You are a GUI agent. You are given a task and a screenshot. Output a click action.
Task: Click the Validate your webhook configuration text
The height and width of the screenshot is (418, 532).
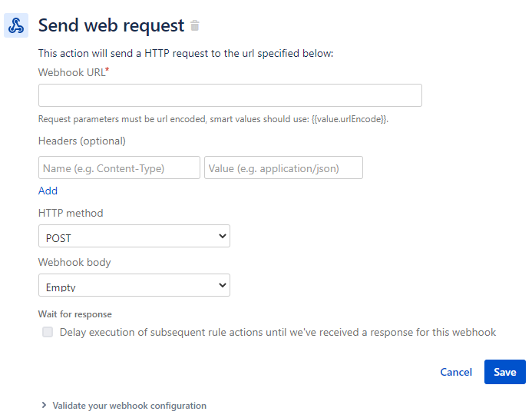129,406
